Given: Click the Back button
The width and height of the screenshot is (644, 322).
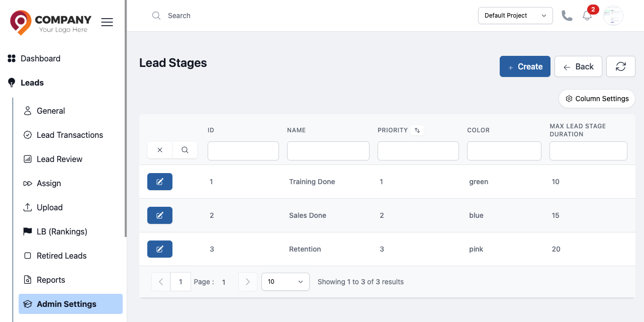Looking at the screenshot, I should click(578, 66).
